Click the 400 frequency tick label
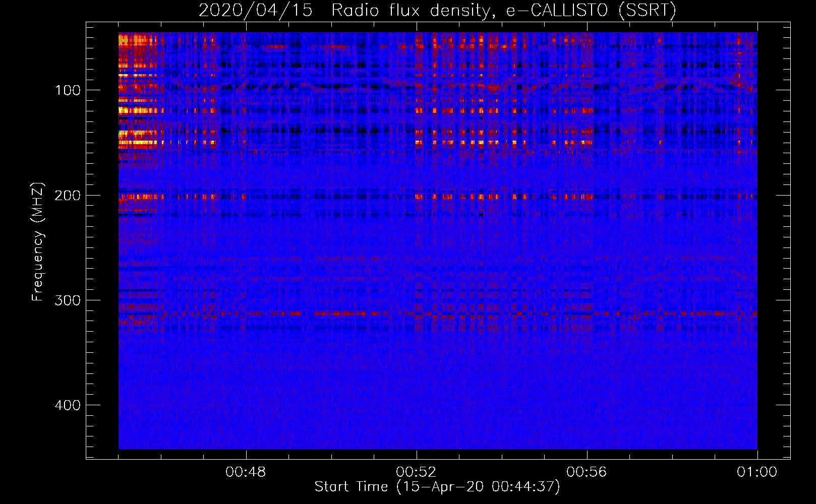This screenshot has height=504, width=816. pos(68,405)
